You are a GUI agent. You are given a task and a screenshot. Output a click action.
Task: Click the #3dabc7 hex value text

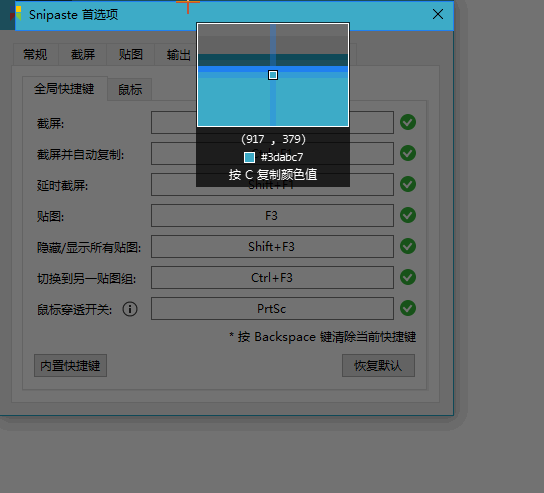pos(282,157)
